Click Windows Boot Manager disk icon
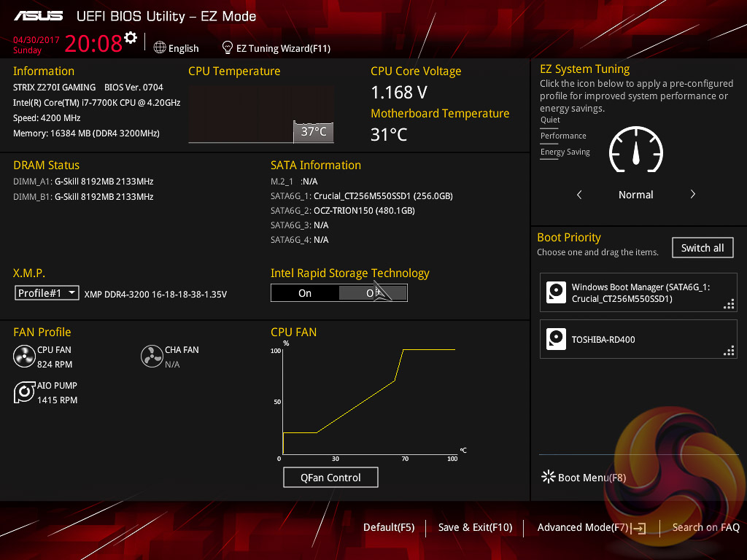Screen dimensions: 747x560 click(x=556, y=292)
